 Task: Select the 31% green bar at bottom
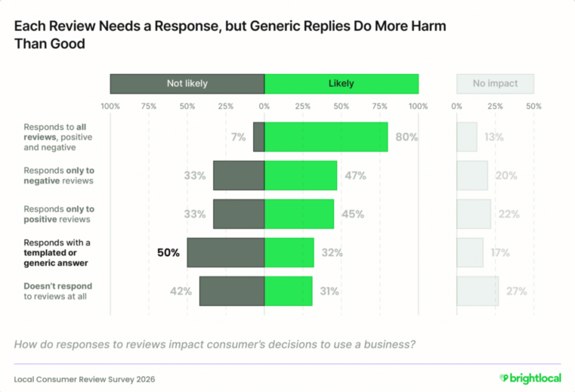click(x=288, y=291)
